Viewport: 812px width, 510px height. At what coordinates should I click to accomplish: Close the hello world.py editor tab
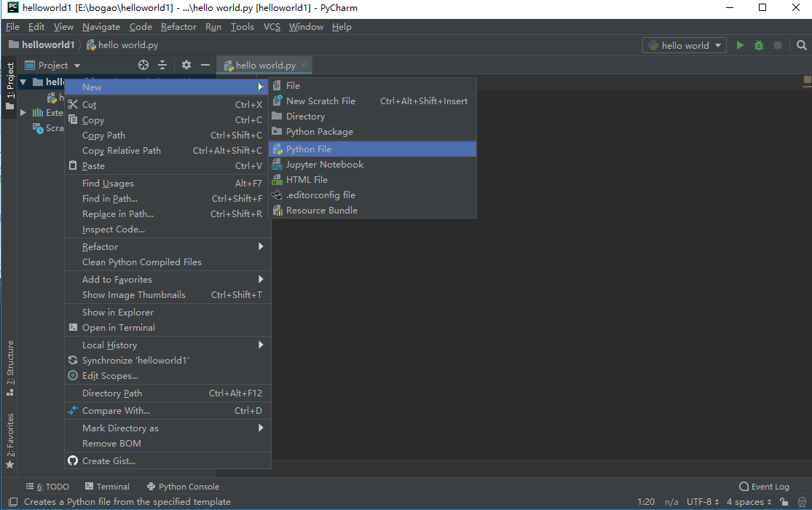coord(304,66)
